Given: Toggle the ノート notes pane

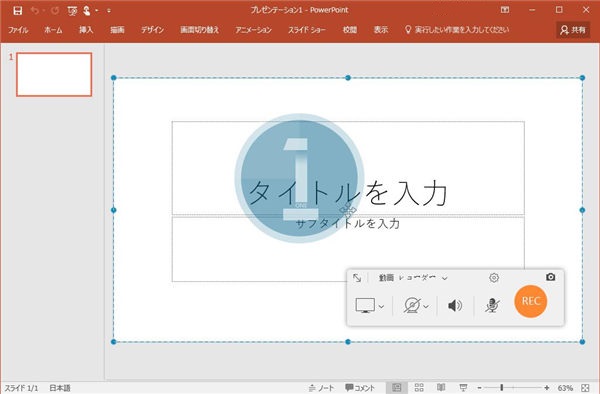Looking at the screenshot, I should [321, 388].
